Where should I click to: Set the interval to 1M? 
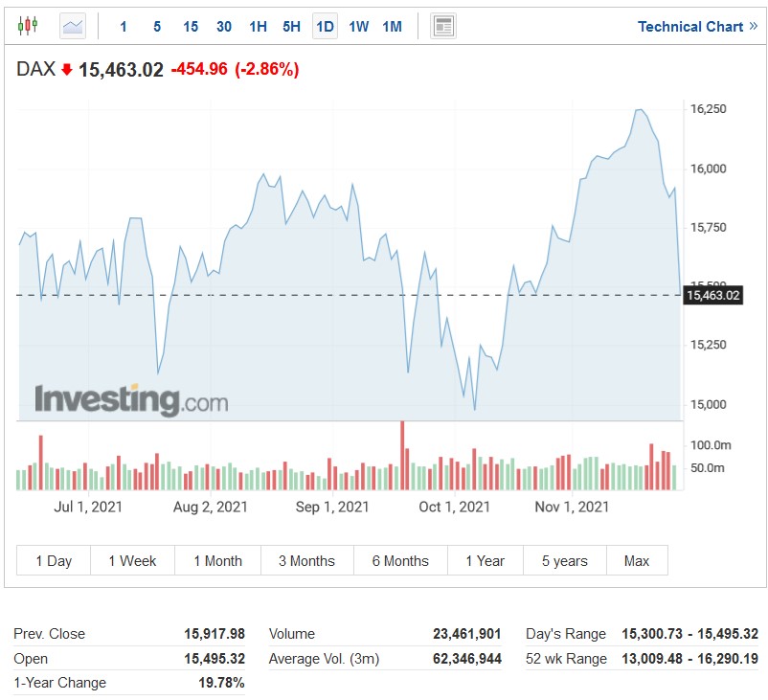[392, 27]
